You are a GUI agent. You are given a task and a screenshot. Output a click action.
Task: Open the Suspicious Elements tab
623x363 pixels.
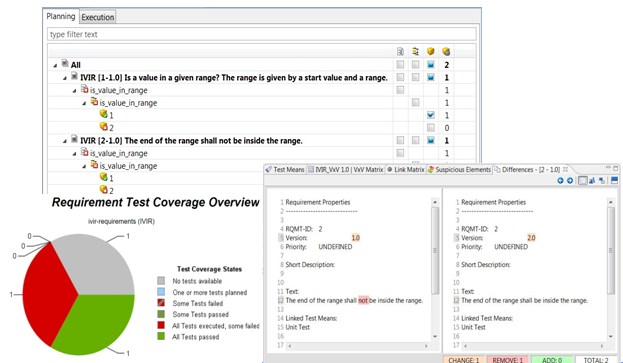tap(459, 170)
